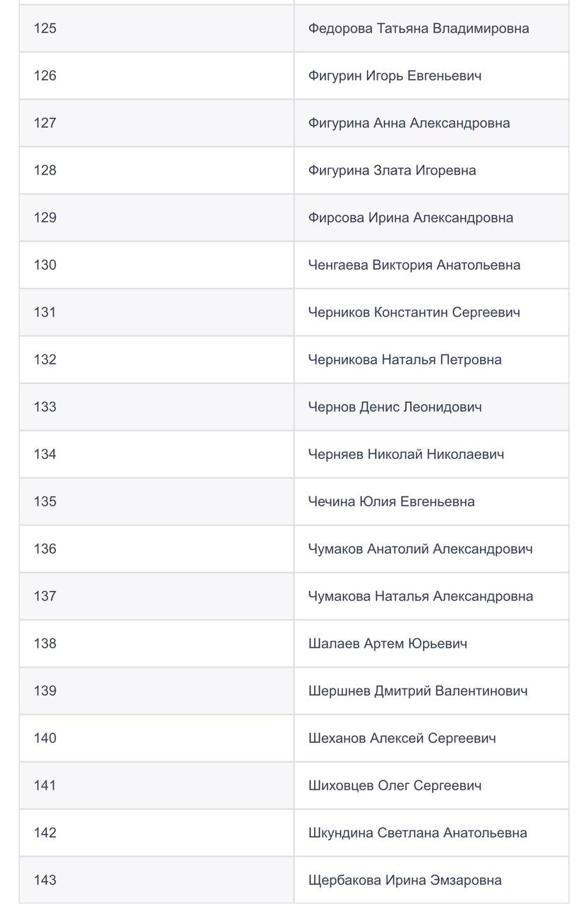Click row number 129
Viewport: 588px width, 904px height.
pyautogui.click(x=45, y=218)
